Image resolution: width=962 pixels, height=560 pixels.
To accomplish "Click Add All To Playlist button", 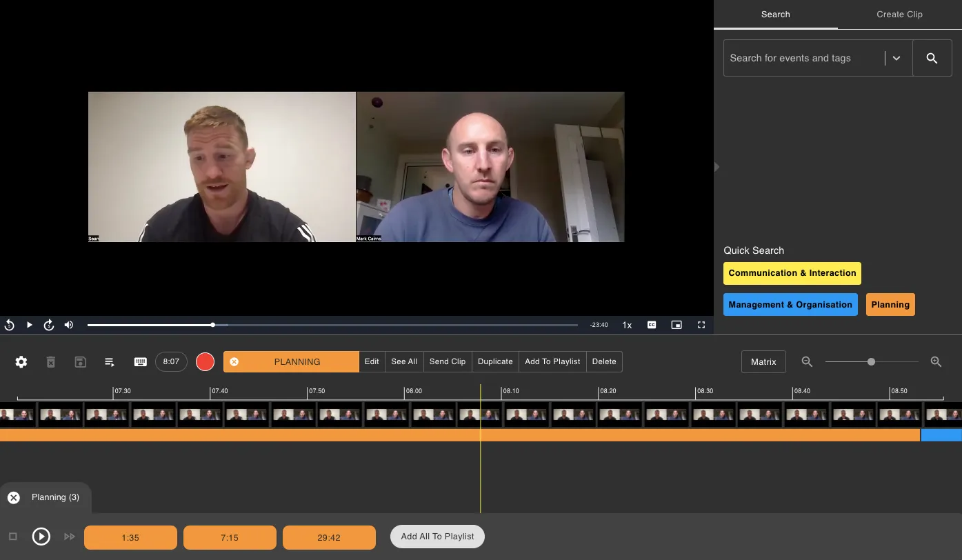I will [437, 537].
